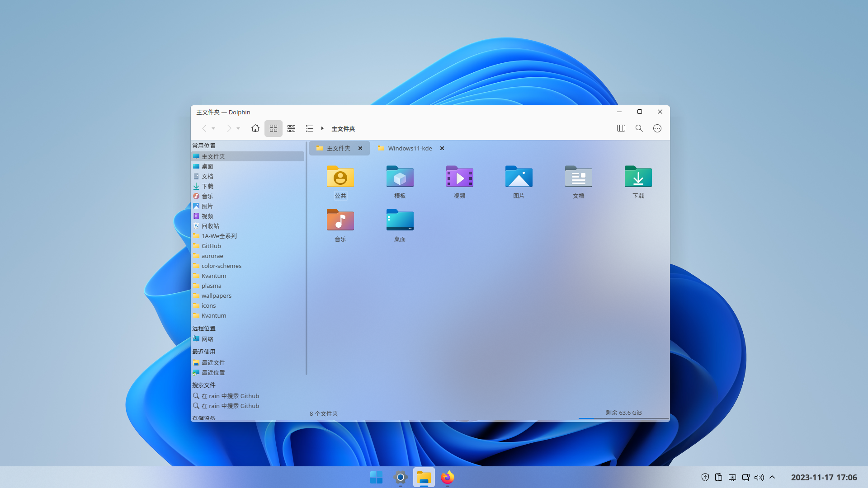Open the network tray icon
Image resolution: width=868 pixels, height=488 pixels.
click(x=745, y=477)
